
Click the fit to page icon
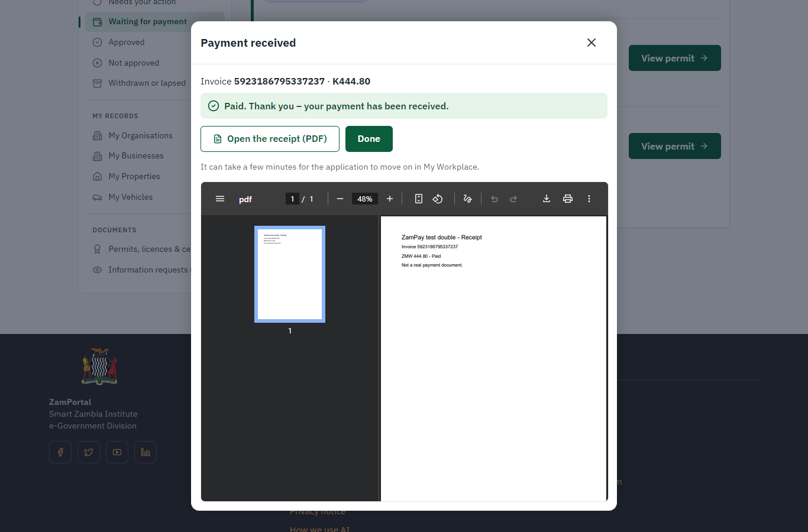[419, 199]
